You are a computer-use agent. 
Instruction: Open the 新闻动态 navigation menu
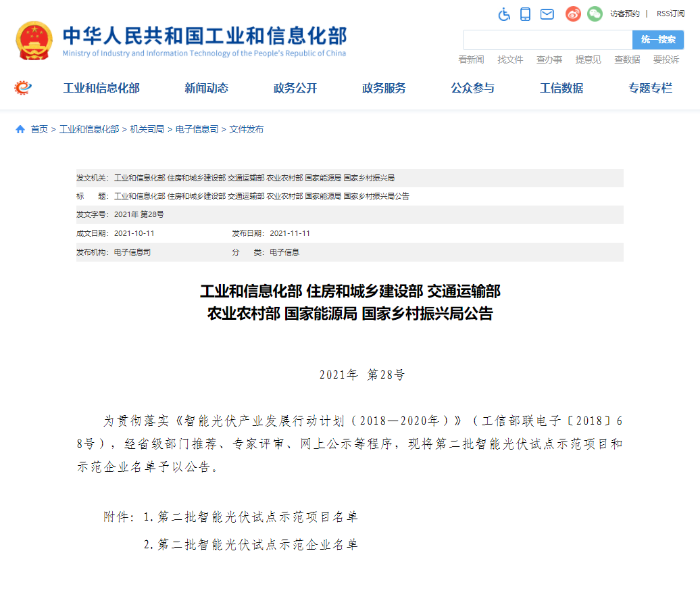tap(206, 88)
